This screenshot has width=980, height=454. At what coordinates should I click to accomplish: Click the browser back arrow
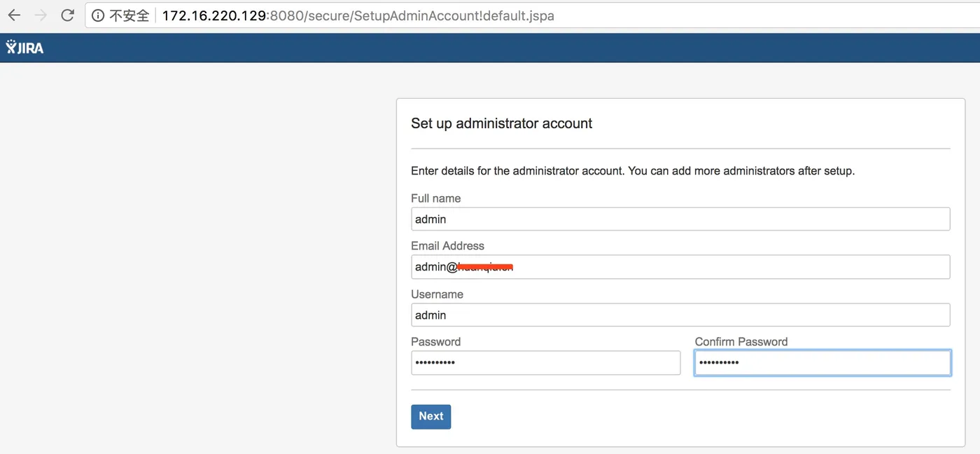14,15
